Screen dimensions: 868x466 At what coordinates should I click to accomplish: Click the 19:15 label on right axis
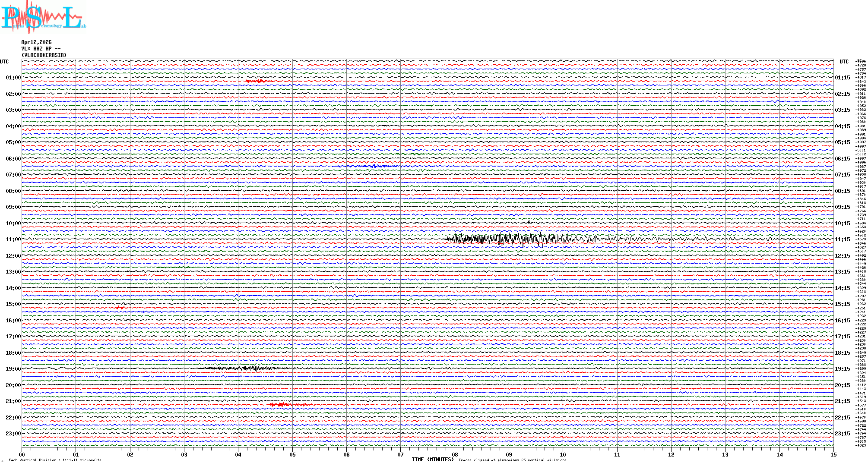(x=842, y=369)
